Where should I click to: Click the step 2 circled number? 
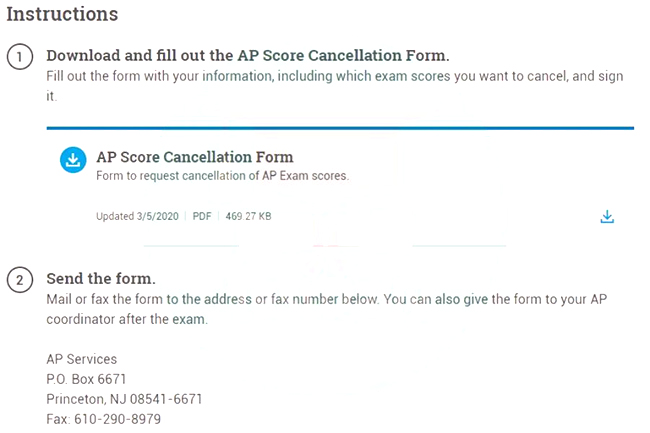pyautogui.click(x=20, y=279)
